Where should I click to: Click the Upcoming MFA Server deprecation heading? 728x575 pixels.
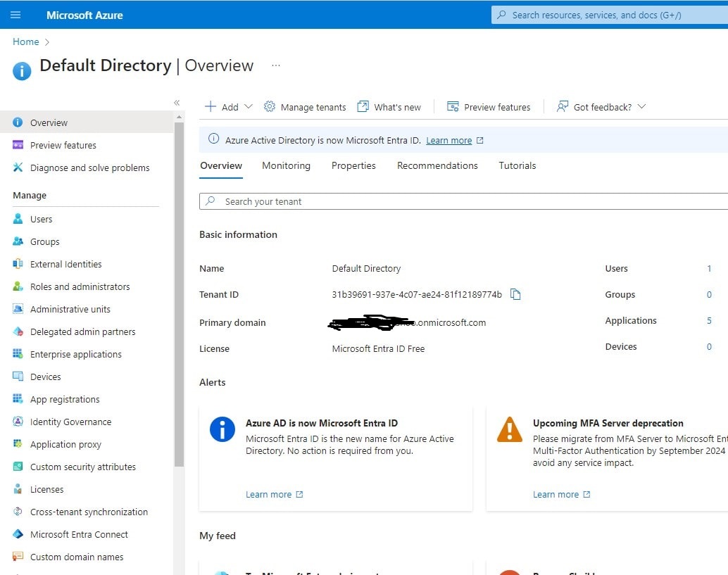pyautogui.click(x=608, y=423)
